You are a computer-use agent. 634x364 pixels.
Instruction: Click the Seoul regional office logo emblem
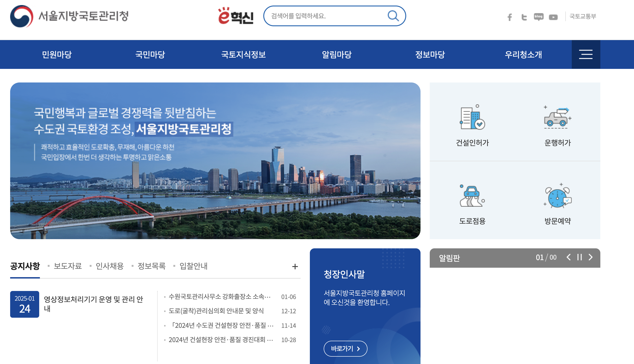[x=21, y=16]
